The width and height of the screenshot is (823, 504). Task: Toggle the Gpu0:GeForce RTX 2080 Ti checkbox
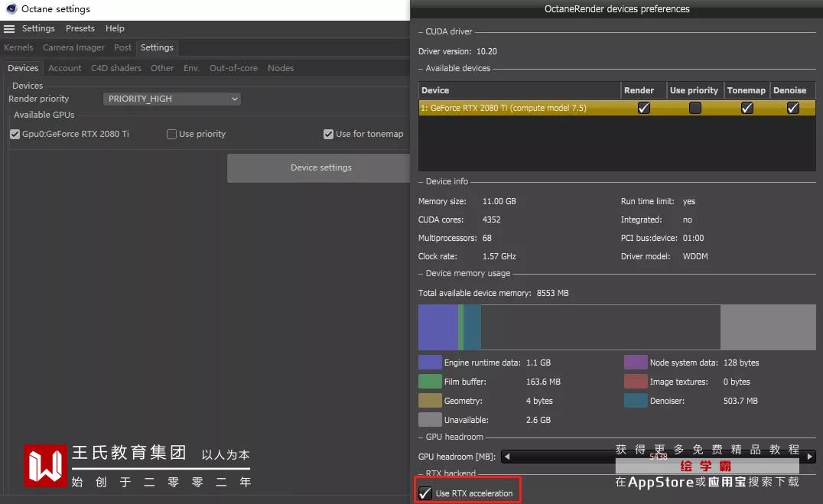click(x=15, y=134)
